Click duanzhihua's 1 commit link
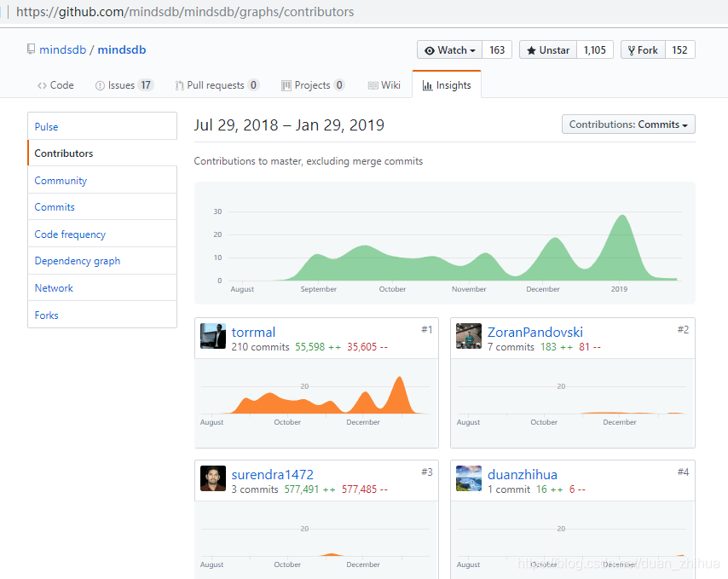The width and height of the screenshot is (728, 579). (508, 489)
